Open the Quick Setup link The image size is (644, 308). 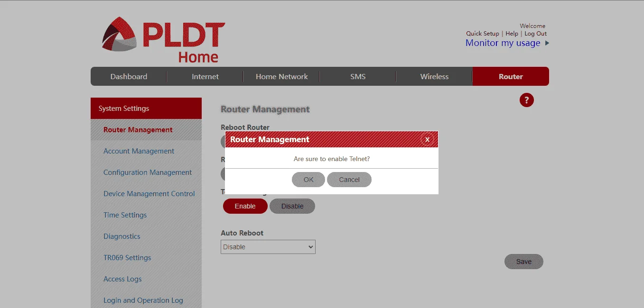point(483,34)
